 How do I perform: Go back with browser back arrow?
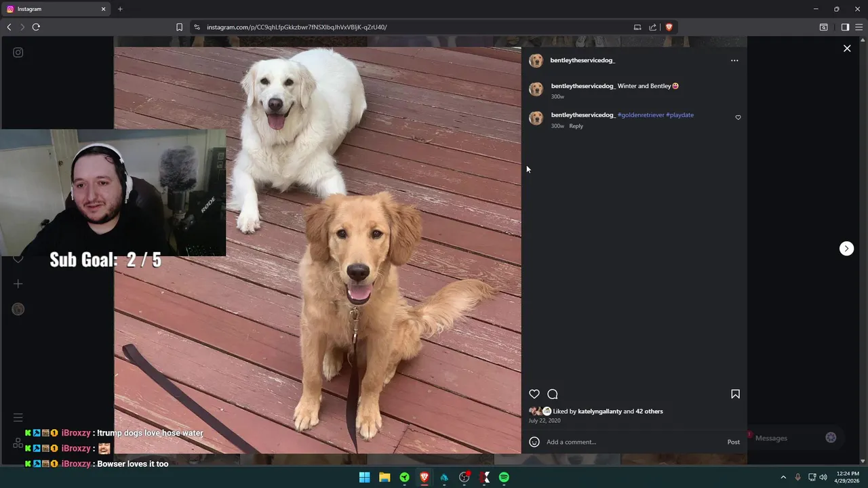pyautogui.click(x=9, y=27)
